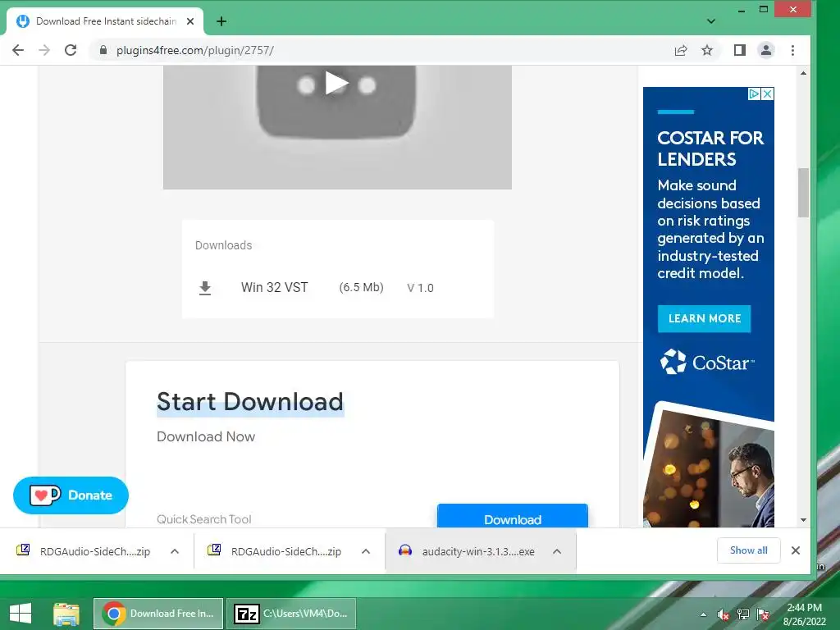The height and width of the screenshot is (630, 840).
Task: Close the CoStar ad
Action: 768,94
